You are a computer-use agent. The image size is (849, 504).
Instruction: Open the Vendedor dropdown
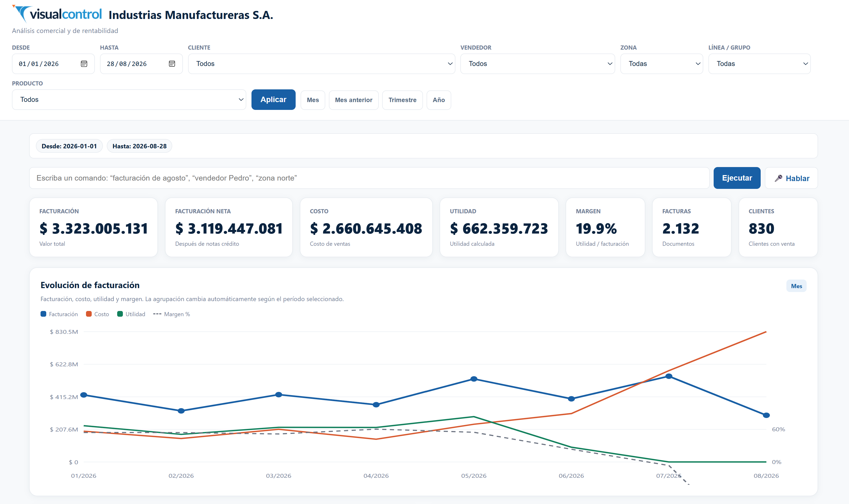pyautogui.click(x=538, y=64)
